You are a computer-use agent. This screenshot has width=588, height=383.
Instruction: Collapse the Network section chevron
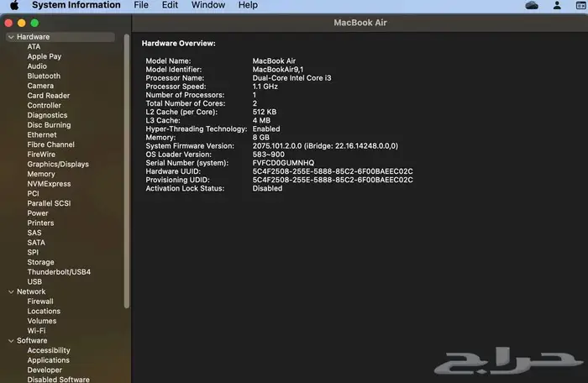point(11,291)
